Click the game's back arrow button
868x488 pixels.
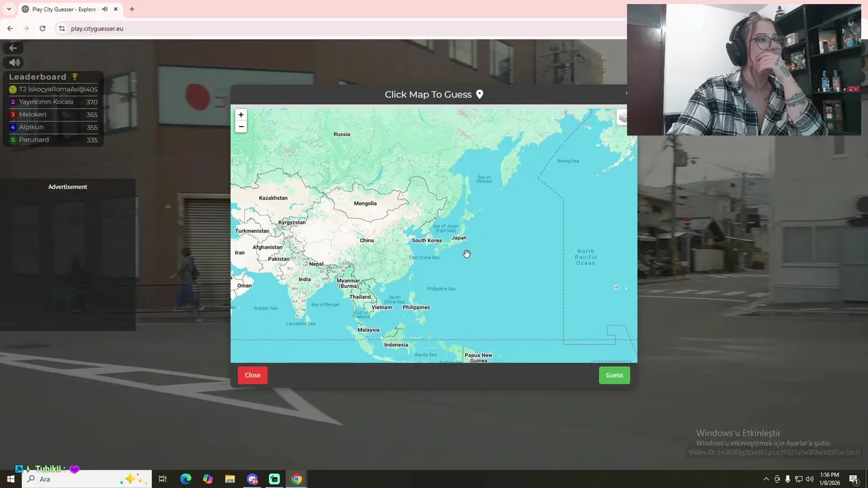tap(13, 48)
